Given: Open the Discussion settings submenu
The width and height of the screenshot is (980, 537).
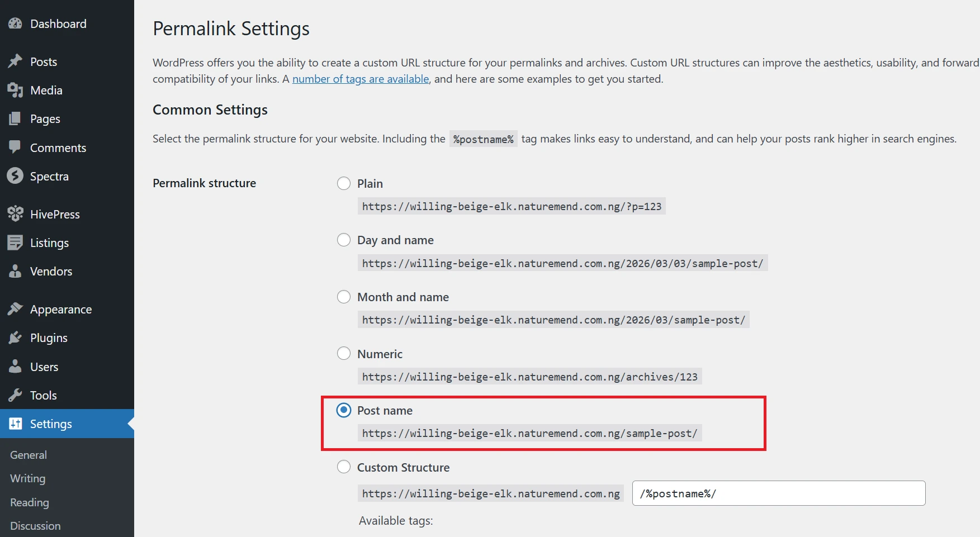Looking at the screenshot, I should click(x=35, y=526).
